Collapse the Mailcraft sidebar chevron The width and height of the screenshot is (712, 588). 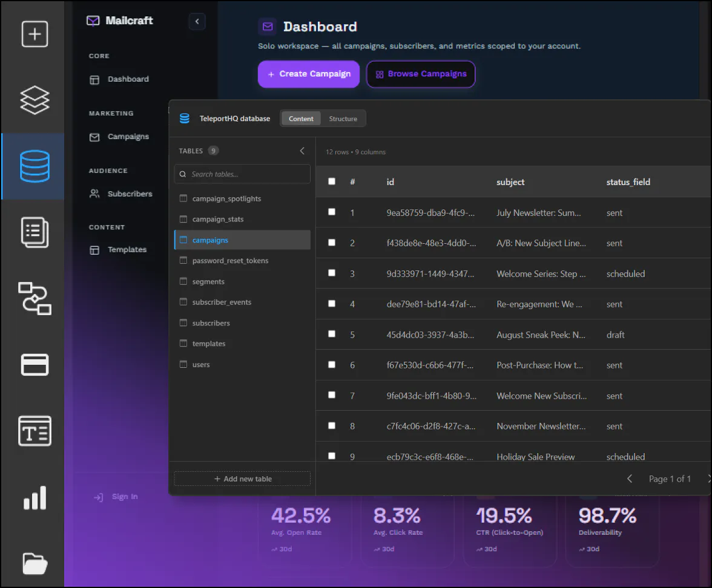click(197, 21)
